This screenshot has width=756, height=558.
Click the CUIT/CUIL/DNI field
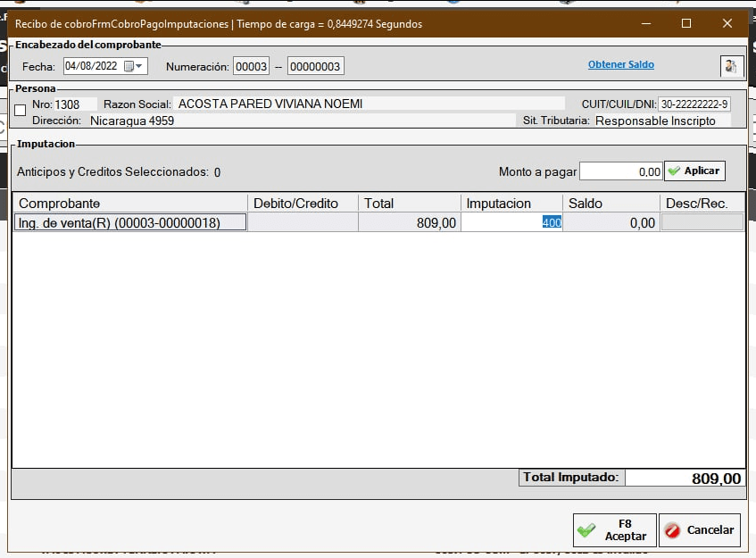pyautogui.click(x=694, y=104)
